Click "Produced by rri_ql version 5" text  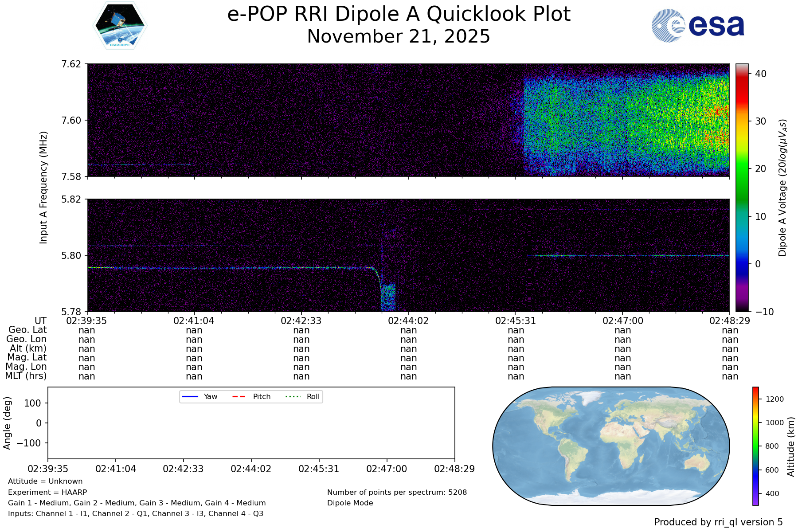[x=718, y=522]
